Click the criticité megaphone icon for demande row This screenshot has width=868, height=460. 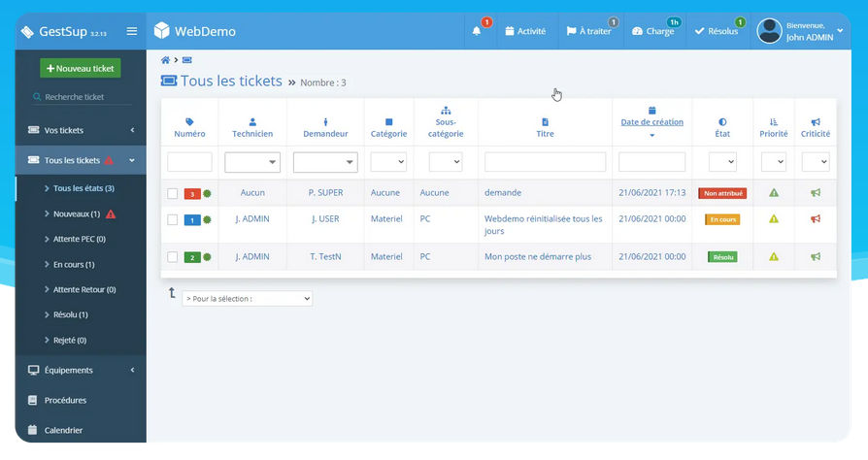point(816,192)
